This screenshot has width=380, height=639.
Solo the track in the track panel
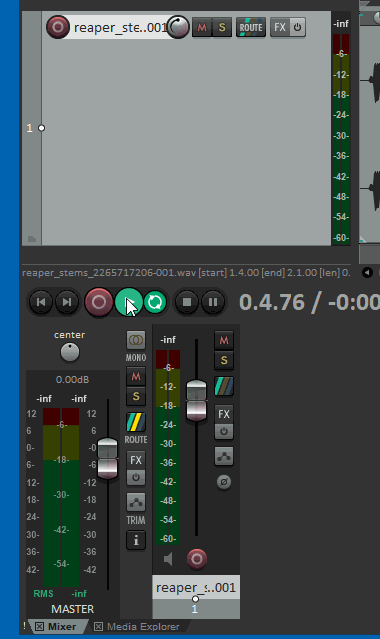222,27
